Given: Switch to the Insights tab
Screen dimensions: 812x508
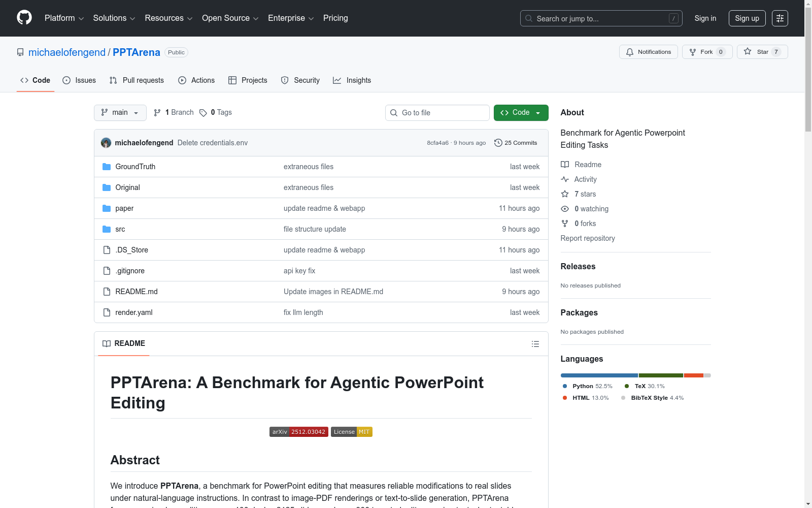Looking at the screenshot, I should [x=352, y=80].
